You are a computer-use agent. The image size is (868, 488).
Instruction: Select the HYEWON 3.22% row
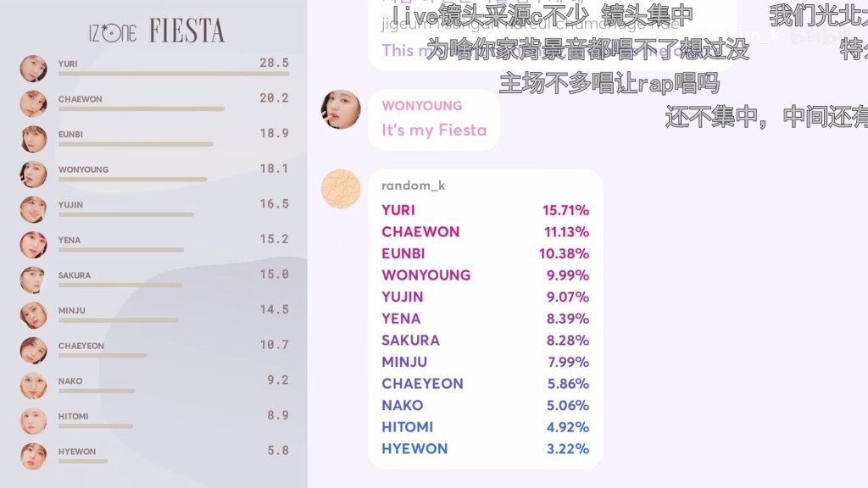[485, 449]
